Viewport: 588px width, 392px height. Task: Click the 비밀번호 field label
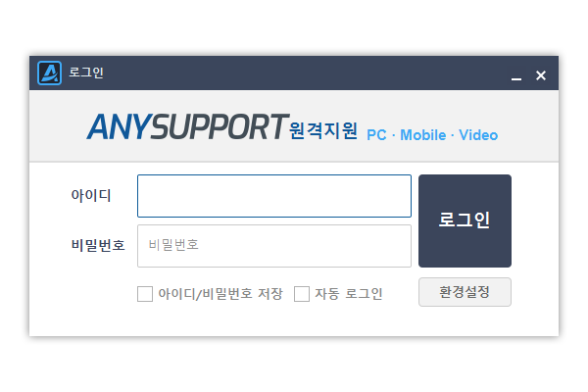tap(98, 245)
